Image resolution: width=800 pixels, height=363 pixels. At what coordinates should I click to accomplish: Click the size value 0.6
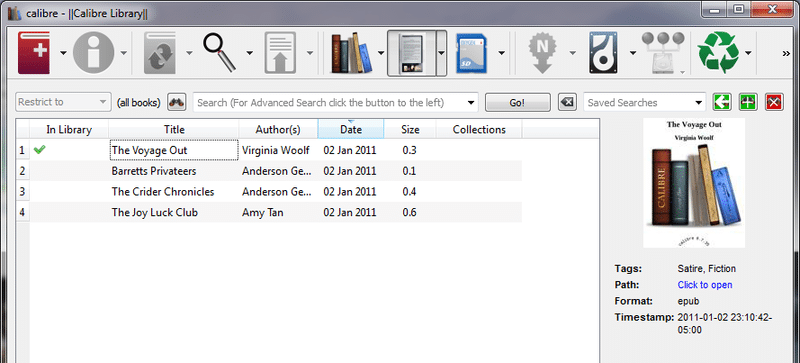[409, 212]
